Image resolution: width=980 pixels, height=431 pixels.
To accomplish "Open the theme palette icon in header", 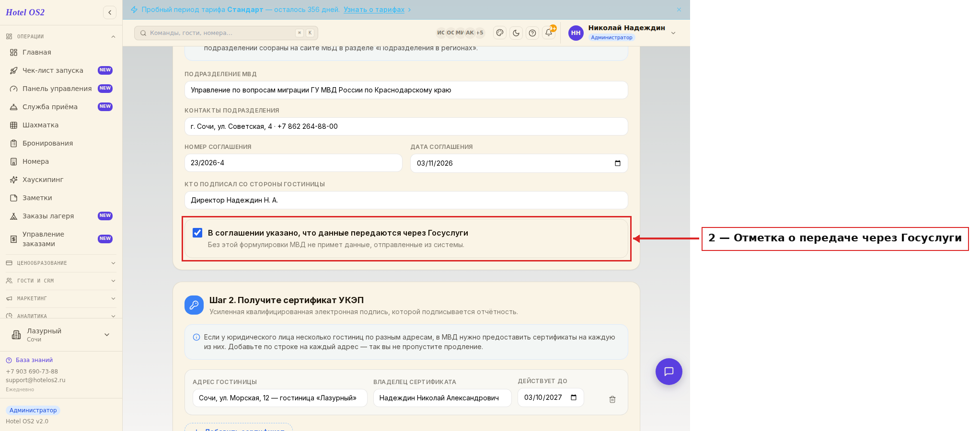I will (x=500, y=33).
